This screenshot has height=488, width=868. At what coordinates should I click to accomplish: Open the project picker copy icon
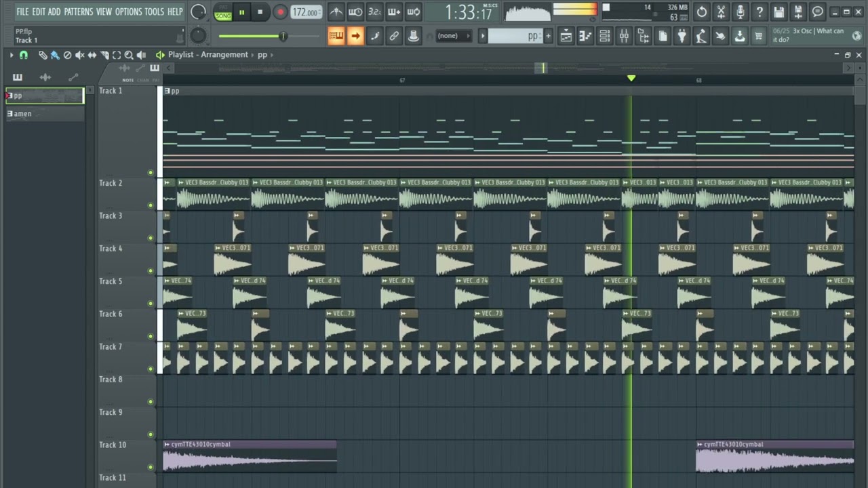pyautogui.click(x=663, y=36)
